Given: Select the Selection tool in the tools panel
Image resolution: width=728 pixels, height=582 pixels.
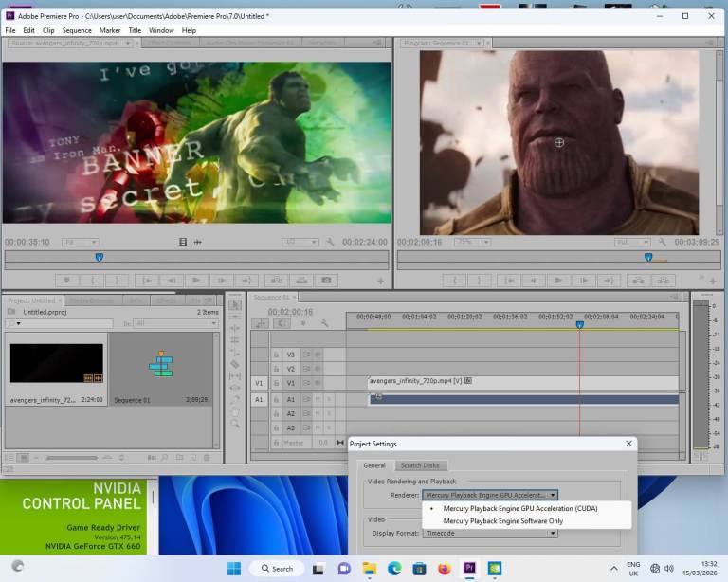Looking at the screenshot, I should click(235, 305).
